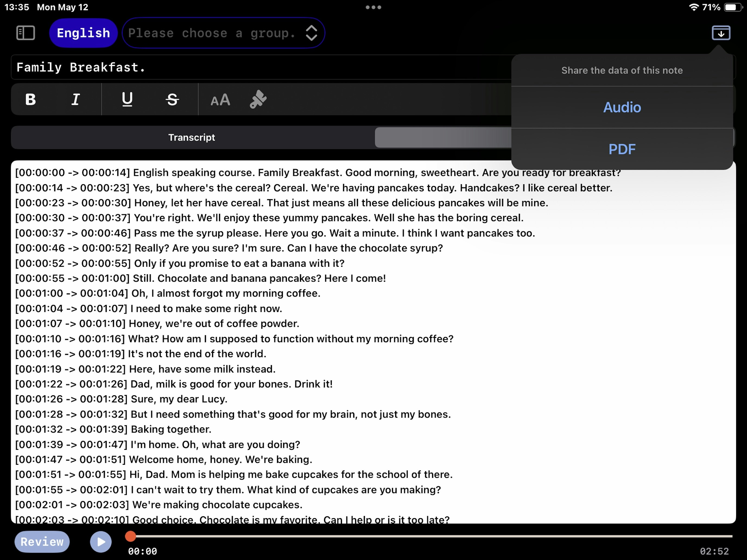This screenshot has width=747, height=560.
Task: Toggle underline formatting
Action: click(127, 100)
